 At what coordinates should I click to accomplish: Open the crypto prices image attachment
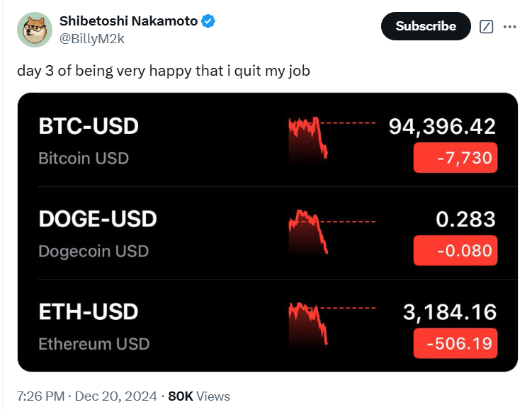pos(268,232)
